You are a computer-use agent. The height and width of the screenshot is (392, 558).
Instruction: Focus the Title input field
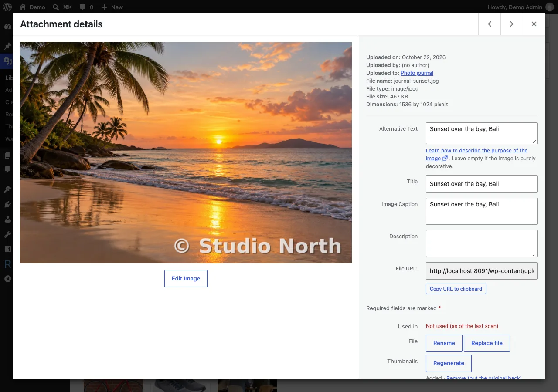point(482,184)
